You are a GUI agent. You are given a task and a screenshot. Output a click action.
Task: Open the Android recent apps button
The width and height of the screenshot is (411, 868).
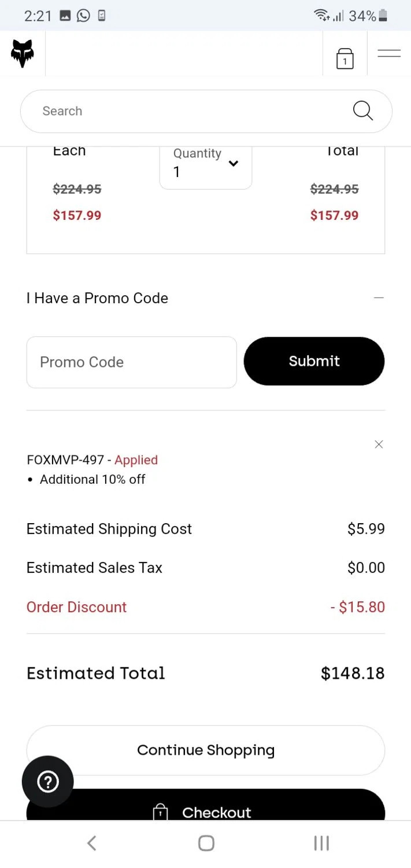pos(321,843)
